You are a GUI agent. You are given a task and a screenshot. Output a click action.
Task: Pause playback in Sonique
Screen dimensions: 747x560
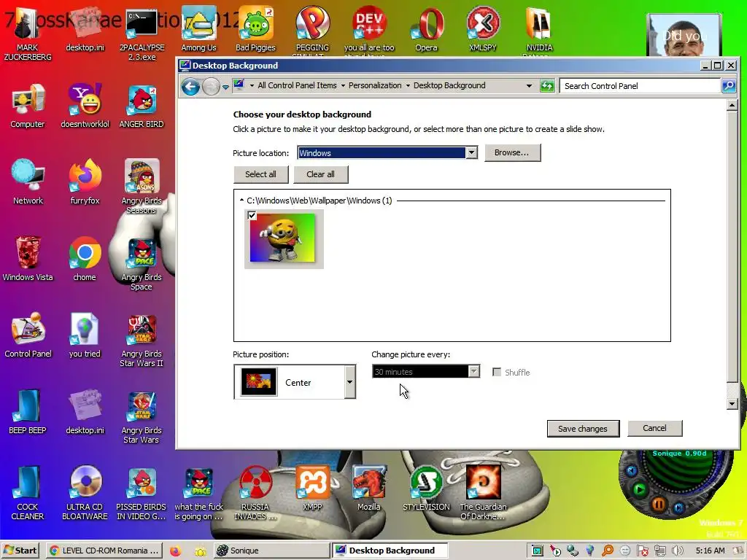coord(659,504)
